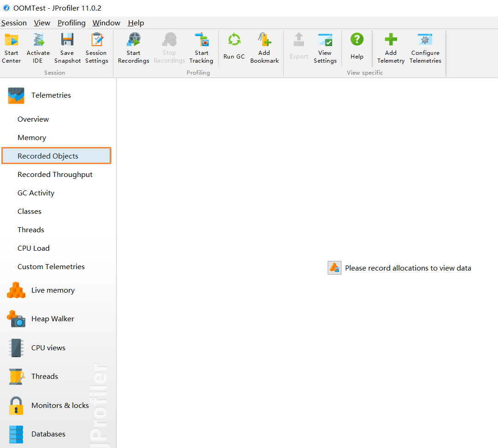Open Configure Telemetries

point(425,48)
